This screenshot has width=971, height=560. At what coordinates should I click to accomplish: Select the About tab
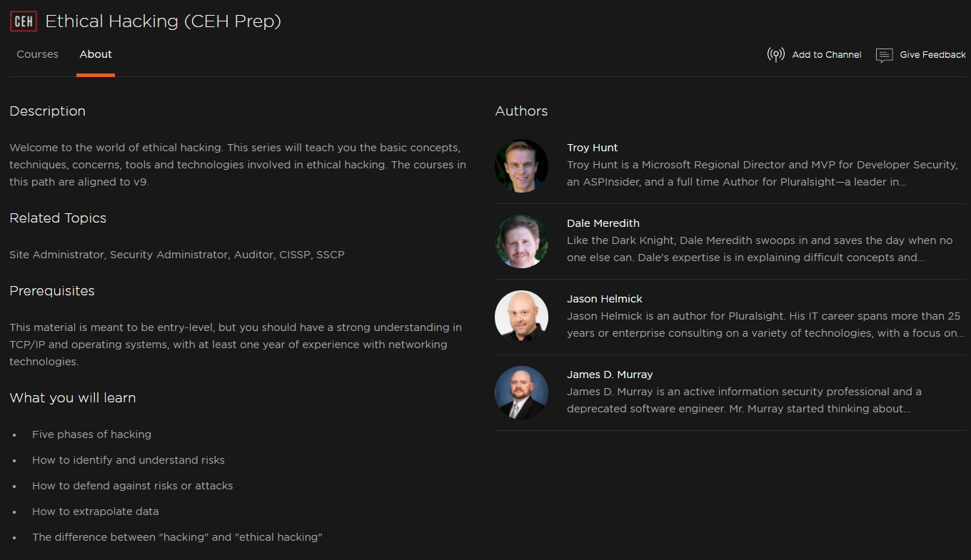click(x=96, y=54)
